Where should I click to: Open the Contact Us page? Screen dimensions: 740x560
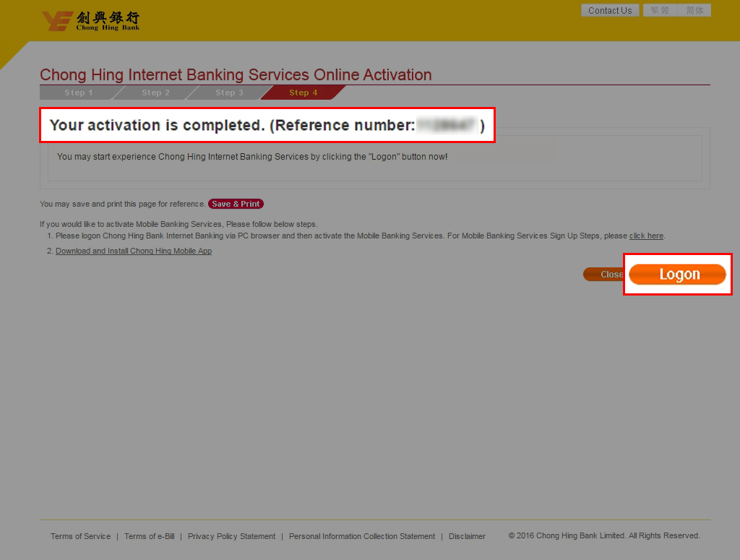[610, 10]
